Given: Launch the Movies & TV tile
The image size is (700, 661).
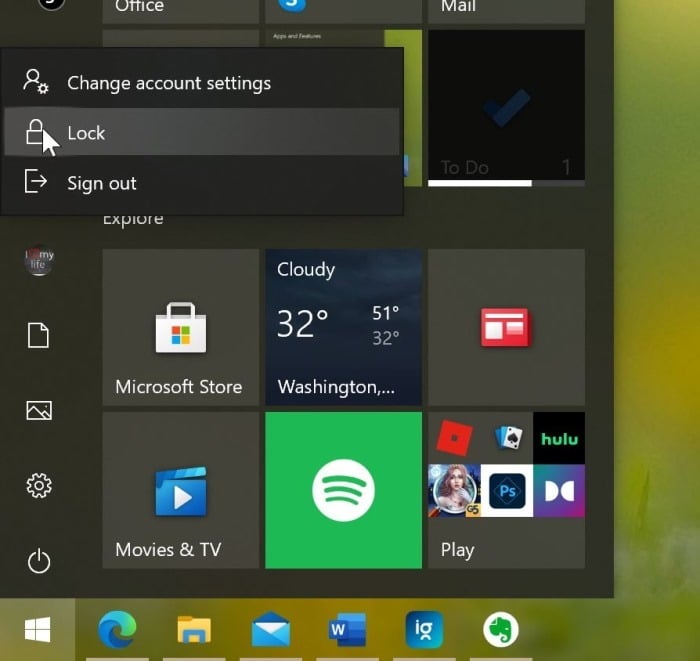Looking at the screenshot, I should coord(181,490).
